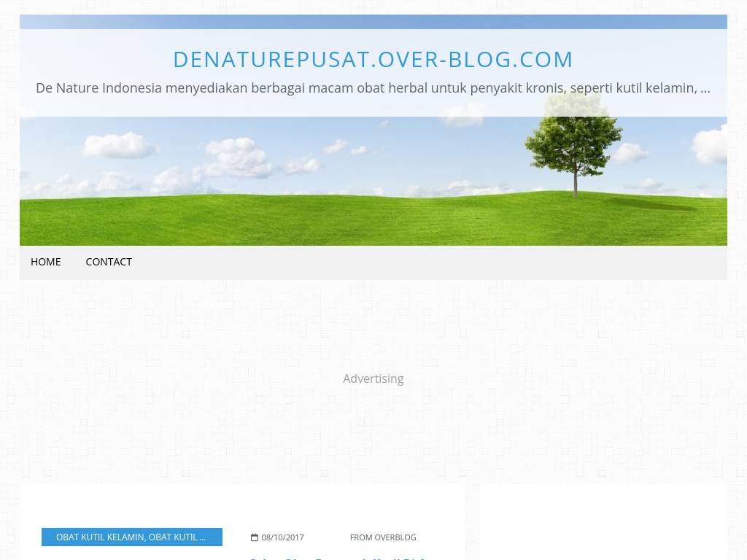Open the CONTACT menu item
The width and height of the screenshot is (747, 560).
pyautogui.click(x=109, y=262)
